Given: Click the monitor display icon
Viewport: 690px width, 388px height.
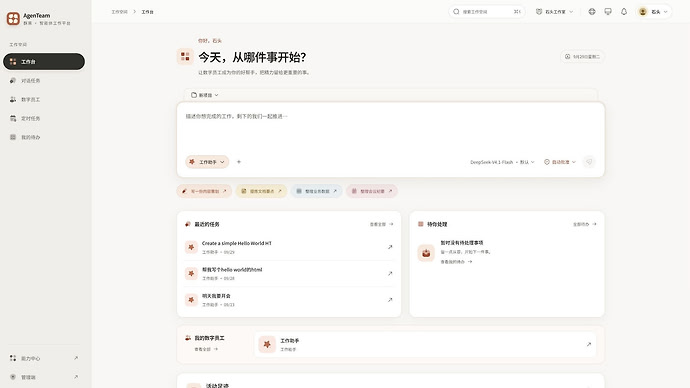Looking at the screenshot, I should (x=608, y=12).
